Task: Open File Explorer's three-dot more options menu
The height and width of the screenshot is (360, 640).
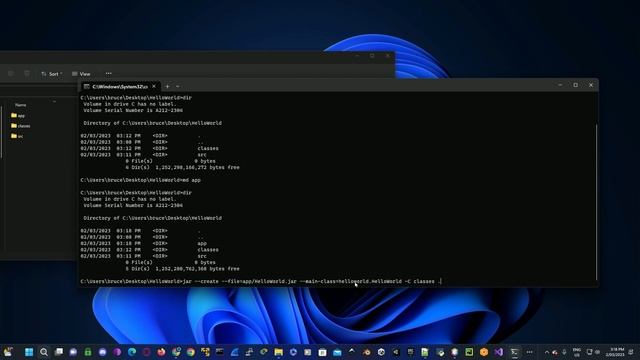Action: click(108, 73)
